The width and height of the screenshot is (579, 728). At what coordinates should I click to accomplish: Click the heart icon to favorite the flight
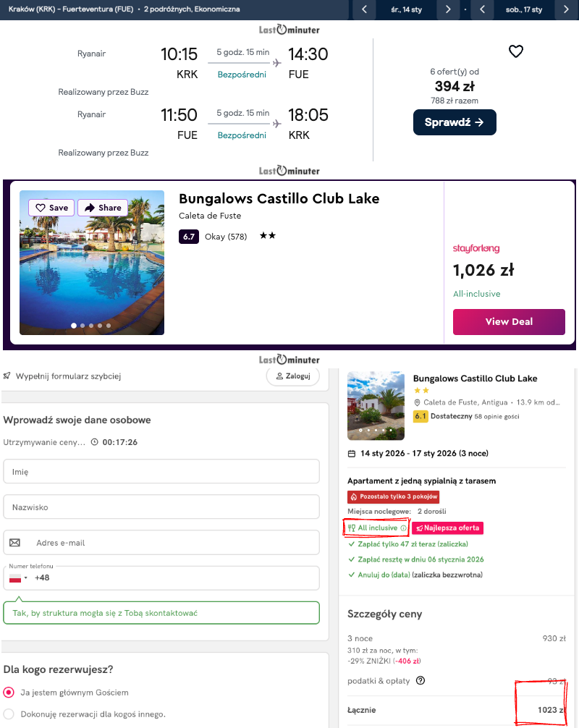515,51
